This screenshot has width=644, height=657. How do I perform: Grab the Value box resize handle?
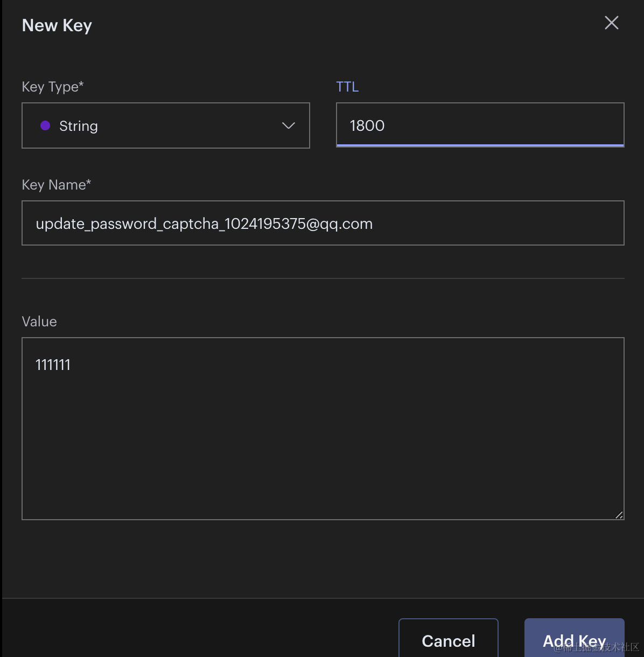point(619,515)
